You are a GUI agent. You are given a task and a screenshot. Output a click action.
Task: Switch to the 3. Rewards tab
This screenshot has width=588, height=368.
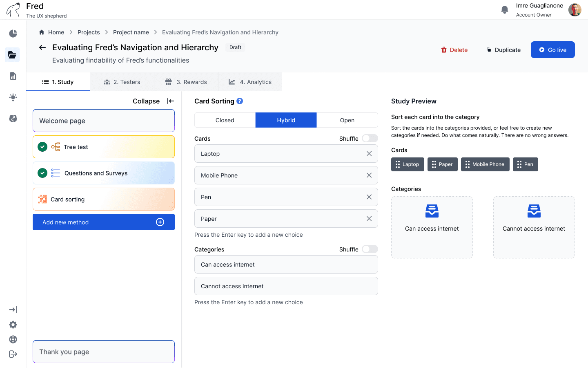click(x=186, y=82)
